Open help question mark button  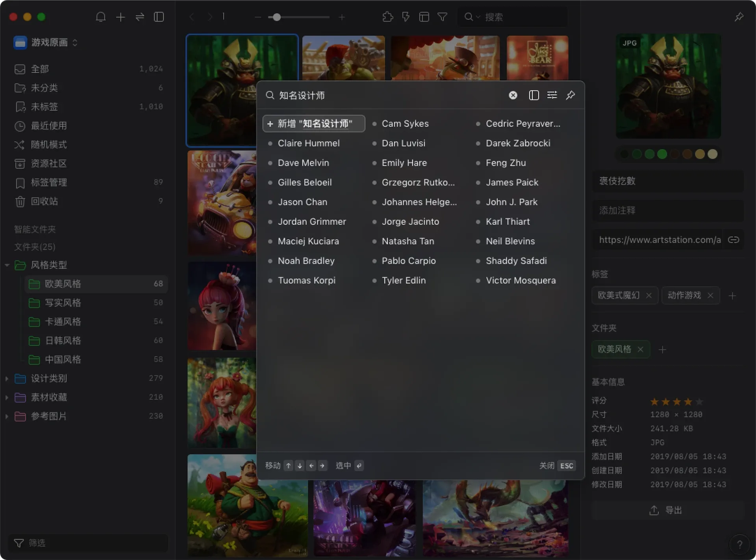(x=739, y=544)
